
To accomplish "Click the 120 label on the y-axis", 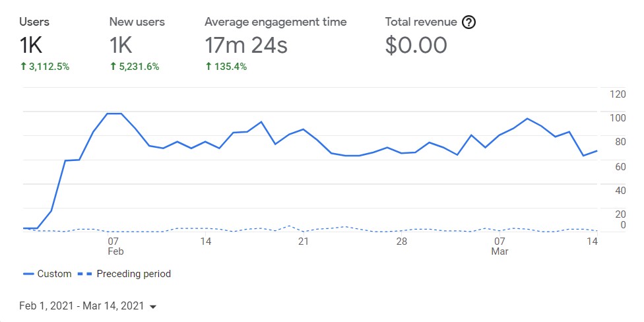I will coord(618,94).
